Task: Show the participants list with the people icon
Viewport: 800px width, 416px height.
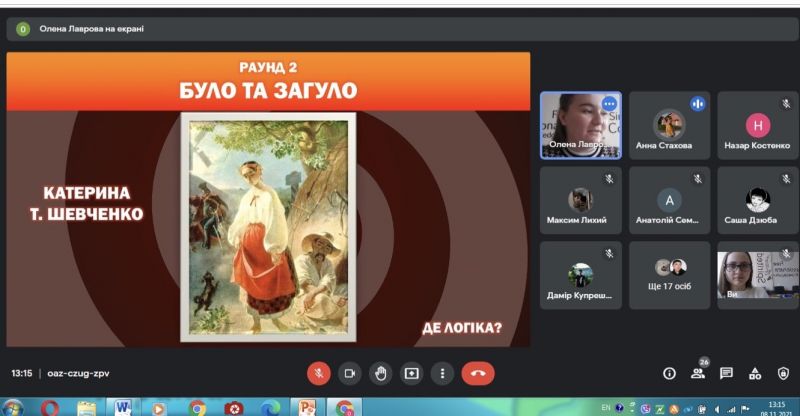Action: pyautogui.click(x=698, y=374)
